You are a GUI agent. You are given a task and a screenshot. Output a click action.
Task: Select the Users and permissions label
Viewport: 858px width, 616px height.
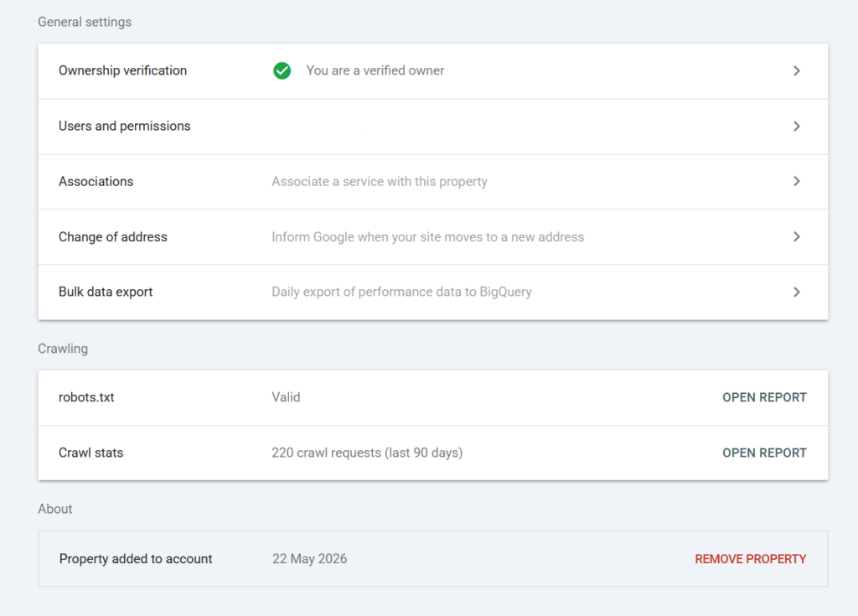tap(125, 126)
